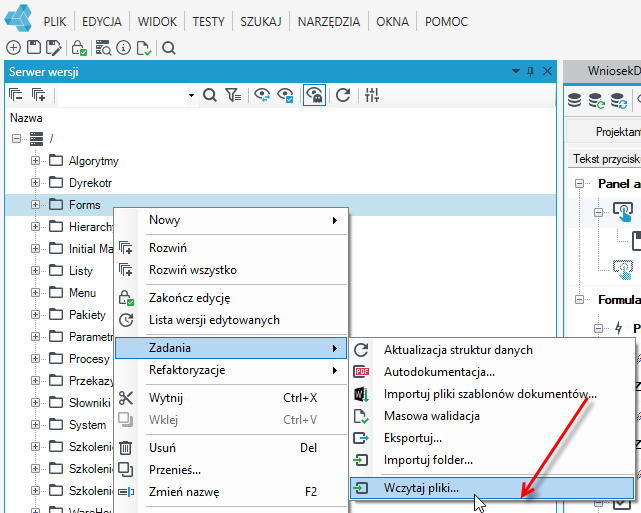
Task: Click the search text field in Serwer wersji
Action: click(123, 96)
